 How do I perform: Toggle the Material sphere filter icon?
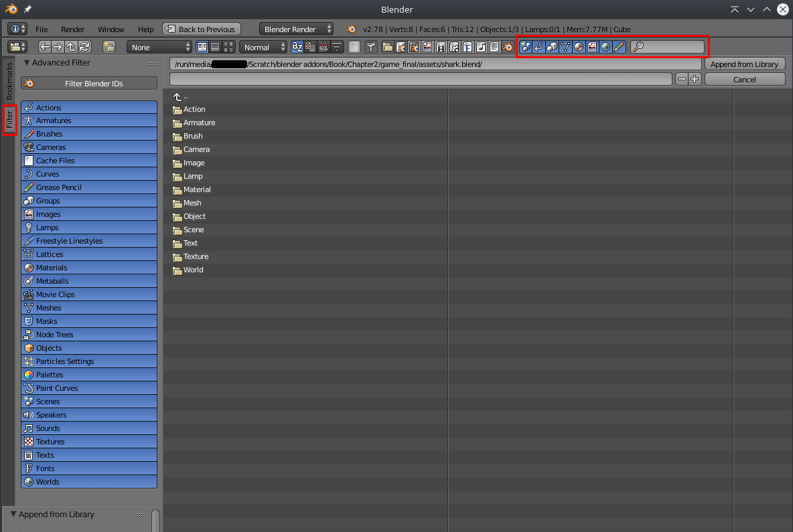tap(579, 47)
